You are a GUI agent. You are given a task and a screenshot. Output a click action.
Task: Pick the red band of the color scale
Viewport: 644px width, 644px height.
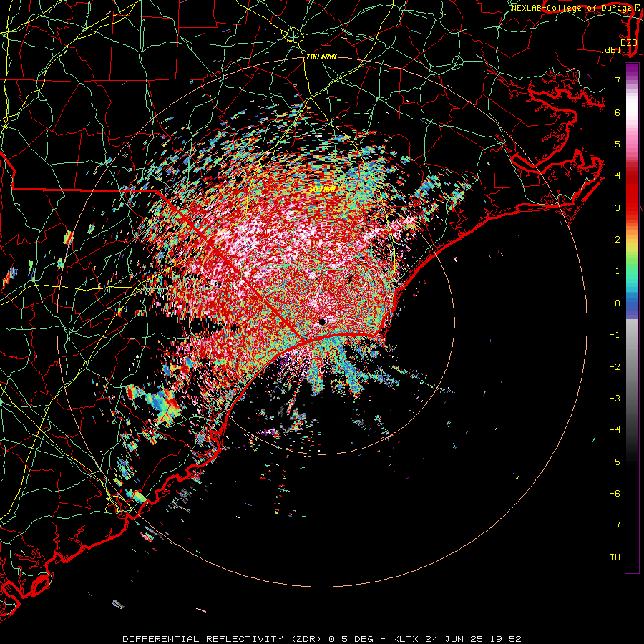[632, 193]
